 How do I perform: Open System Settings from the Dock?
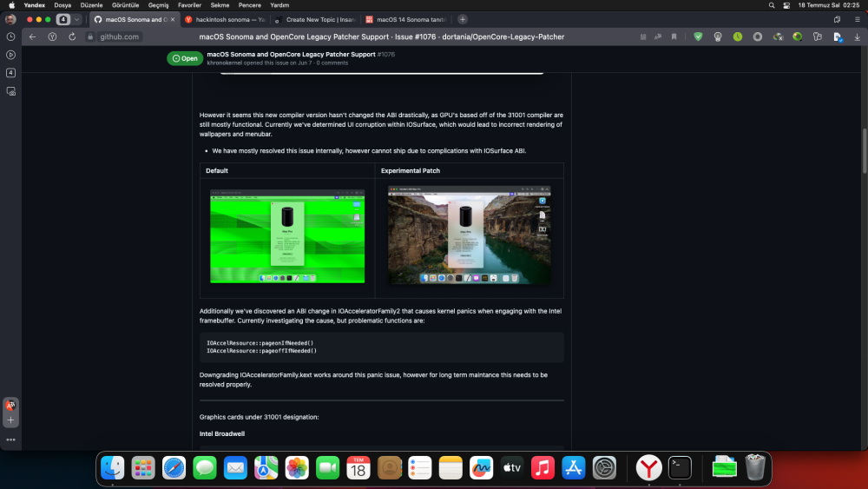pyautogui.click(x=604, y=468)
